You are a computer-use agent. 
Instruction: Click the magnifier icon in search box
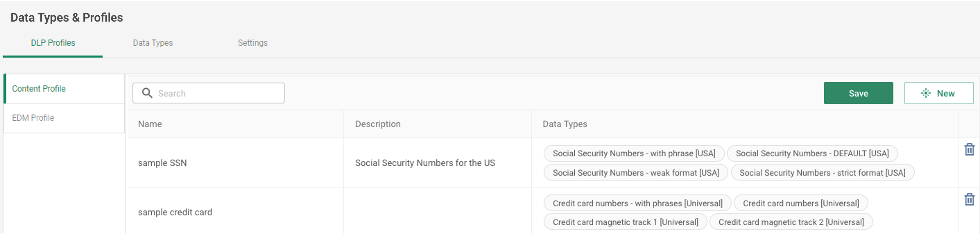(147, 93)
